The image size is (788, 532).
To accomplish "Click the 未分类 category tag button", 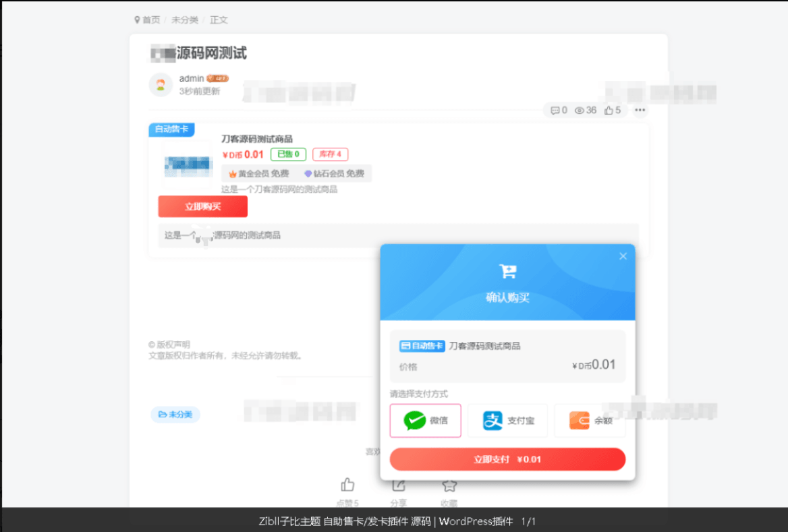I will click(175, 415).
